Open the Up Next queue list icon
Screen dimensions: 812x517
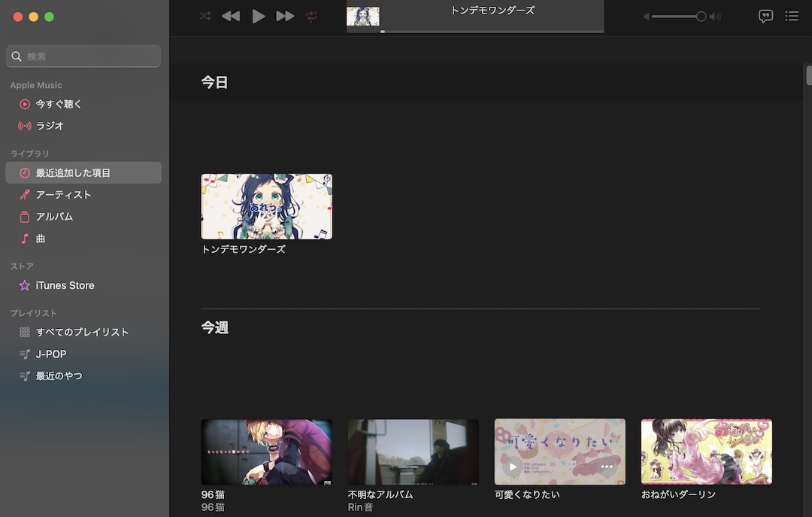(x=792, y=16)
